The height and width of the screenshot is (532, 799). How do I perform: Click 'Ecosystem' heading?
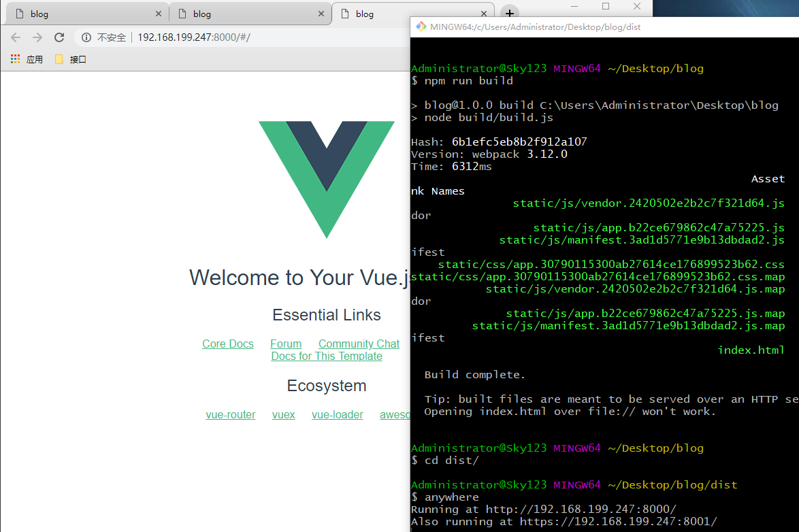(x=327, y=386)
